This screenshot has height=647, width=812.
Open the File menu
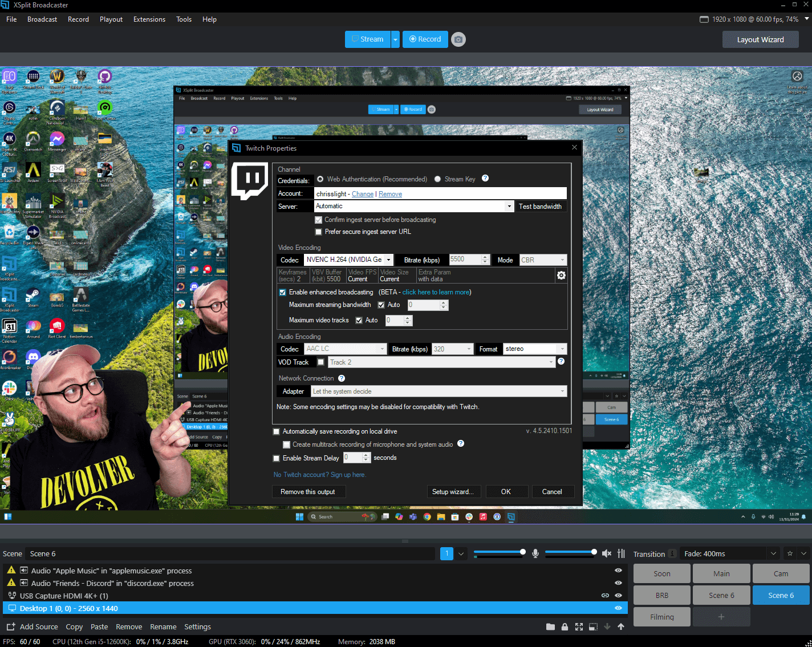click(11, 19)
